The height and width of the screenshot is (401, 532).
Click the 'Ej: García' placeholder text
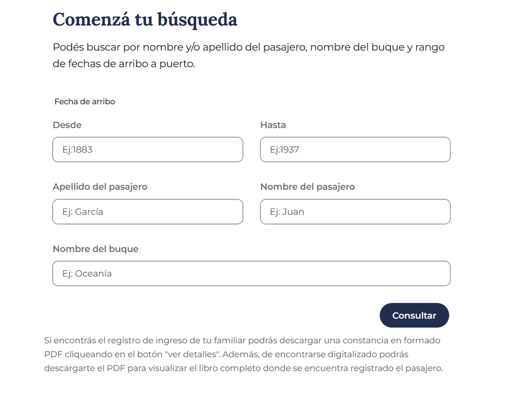coord(83,212)
